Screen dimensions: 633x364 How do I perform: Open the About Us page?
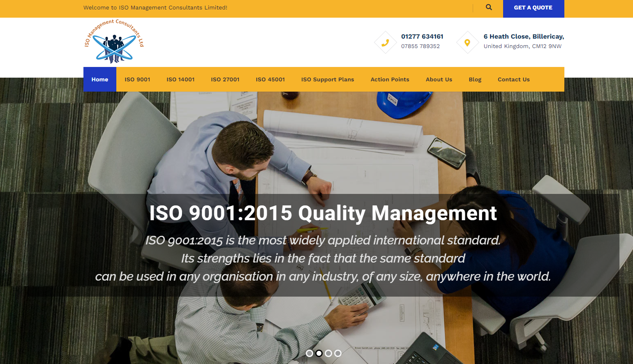click(x=439, y=79)
